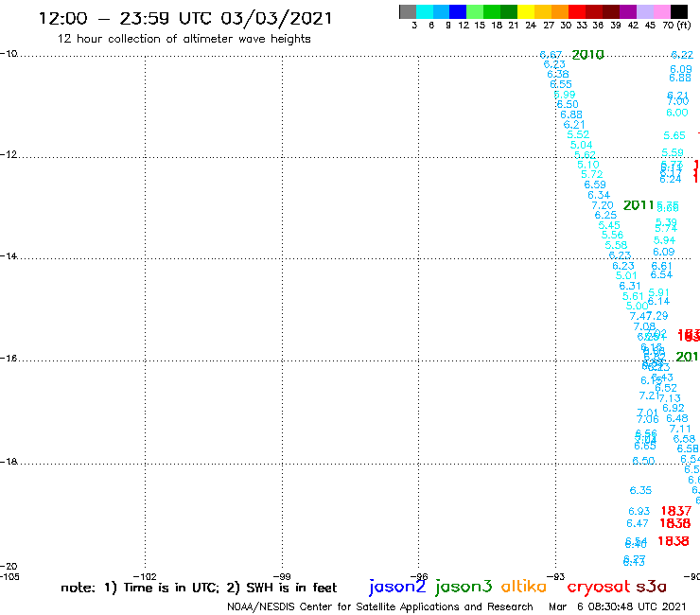Click the '5.94' wave height value

pyautogui.click(x=664, y=240)
